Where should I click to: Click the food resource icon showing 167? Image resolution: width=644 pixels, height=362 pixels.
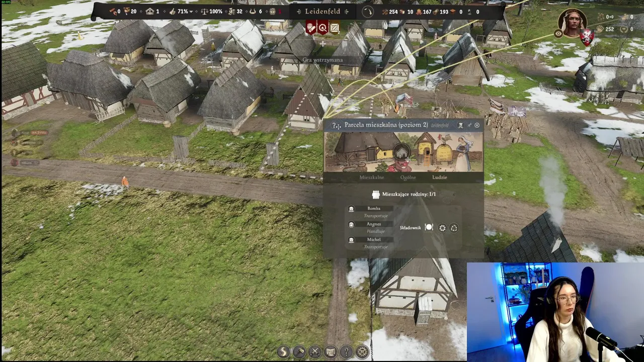click(419, 12)
